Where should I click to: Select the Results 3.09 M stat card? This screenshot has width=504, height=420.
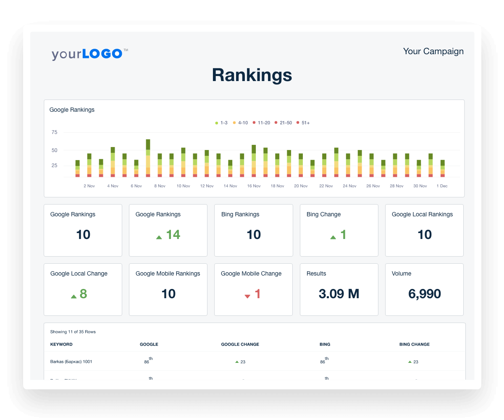click(x=339, y=289)
